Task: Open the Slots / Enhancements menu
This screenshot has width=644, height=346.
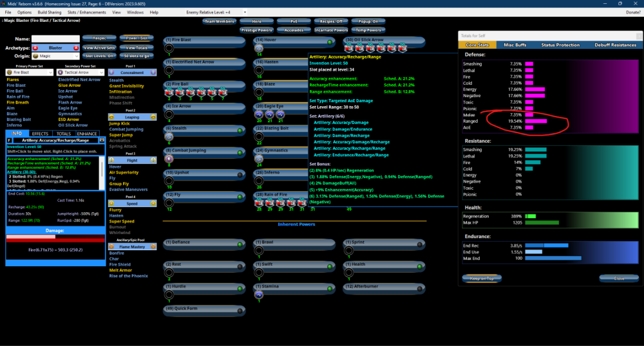Action: (x=86, y=12)
